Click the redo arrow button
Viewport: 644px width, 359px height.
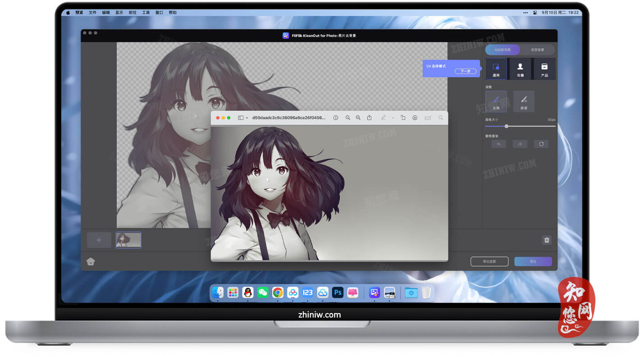point(520,144)
